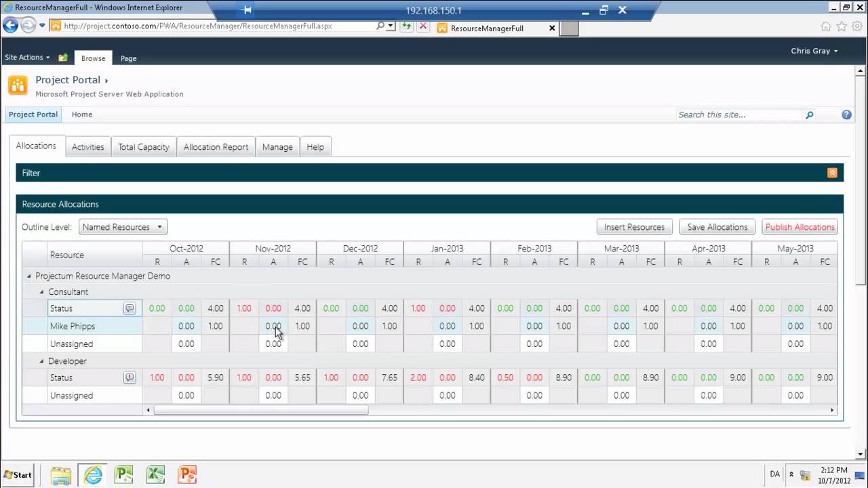Click the address bar search icon
The width and height of the screenshot is (868, 488).
[x=380, y=26]
